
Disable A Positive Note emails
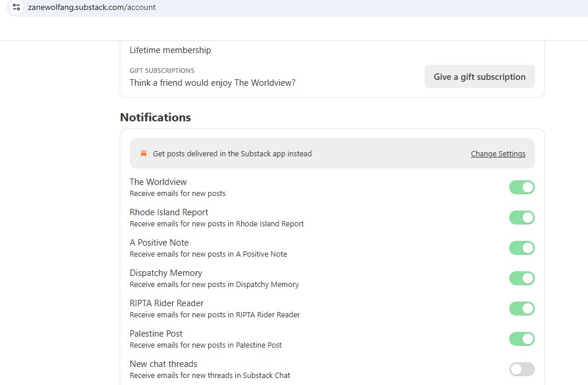[x=521, y=248]
